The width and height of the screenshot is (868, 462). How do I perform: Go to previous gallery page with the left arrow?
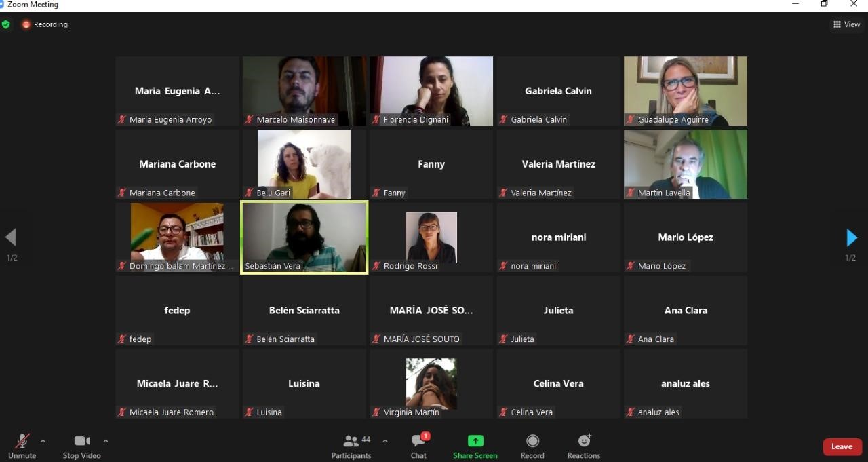point(11,237)
